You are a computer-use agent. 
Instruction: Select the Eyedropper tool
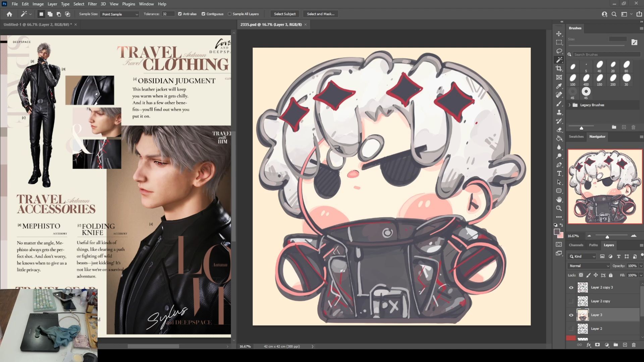(x=559, y=86)
